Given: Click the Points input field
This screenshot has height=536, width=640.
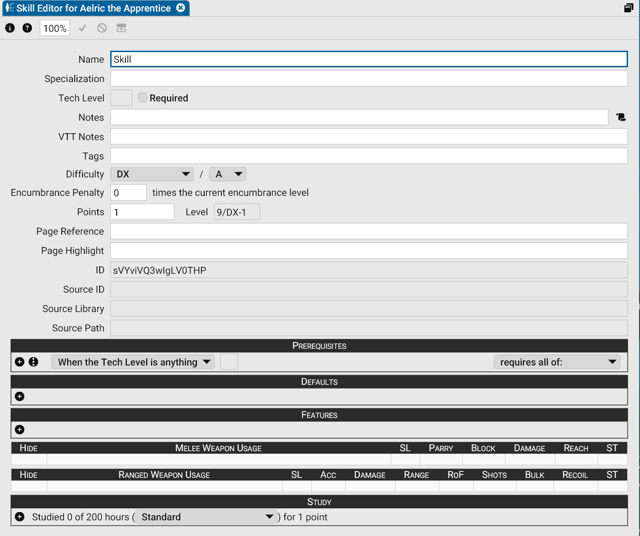Looking at the screenshot, I should click(x=142, y=212).
